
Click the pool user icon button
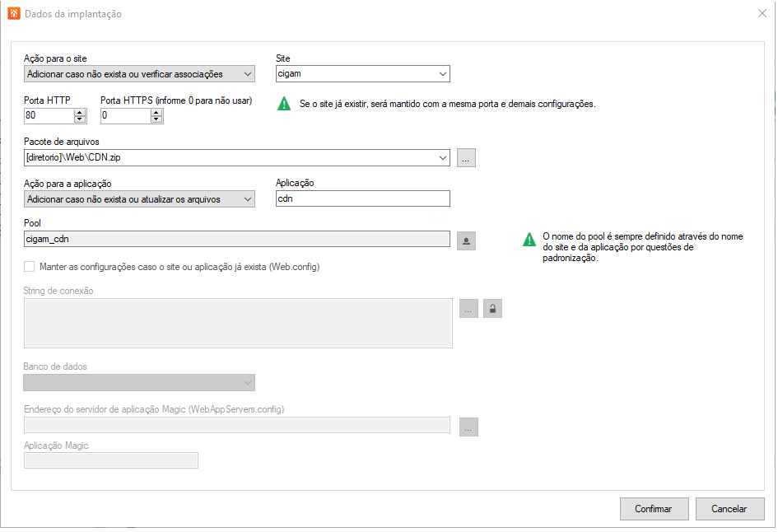click(466, 240)
